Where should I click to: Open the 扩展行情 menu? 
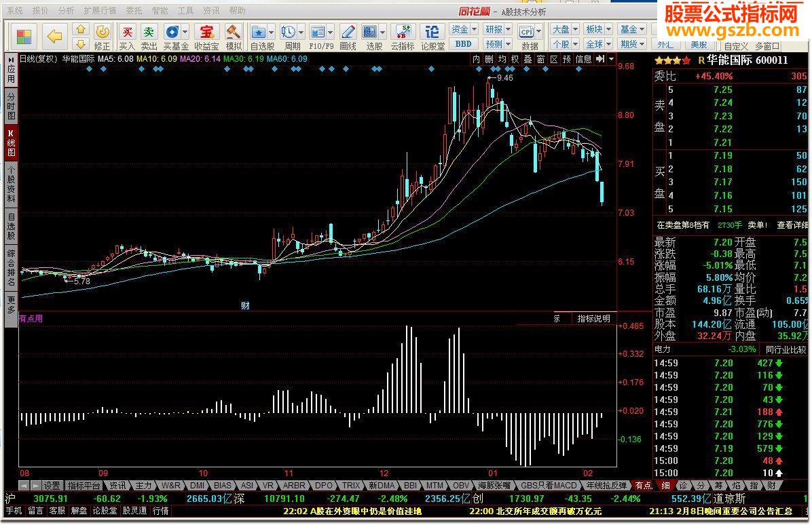[100, 11]
